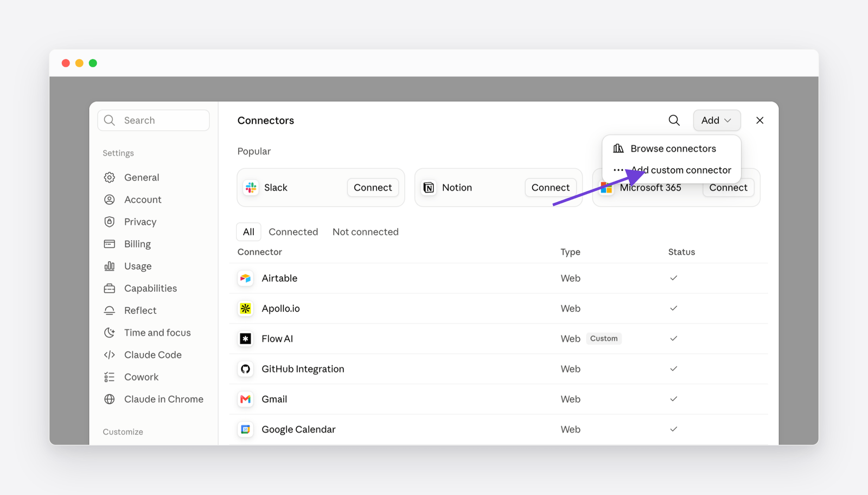Connect the Microsoft 365 connector

point(729,188)
